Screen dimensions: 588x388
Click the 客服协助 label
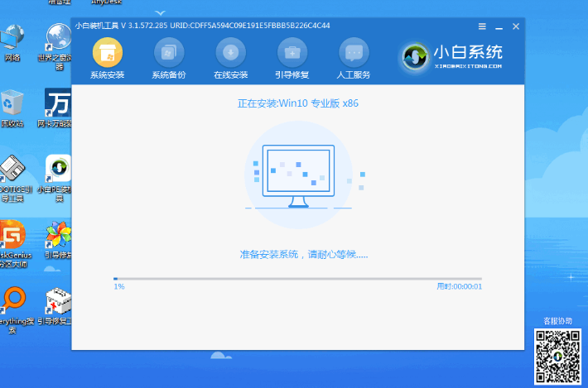[x=557, y=321]
